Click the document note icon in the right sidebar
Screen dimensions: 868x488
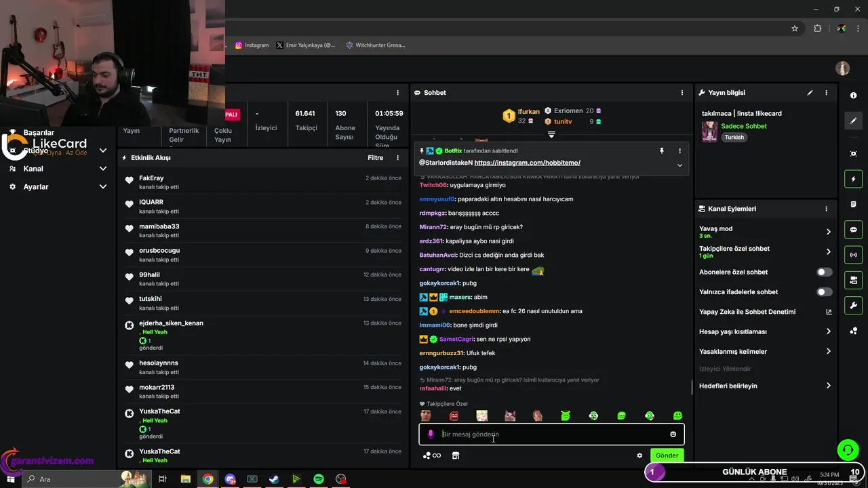click(853, 204)
